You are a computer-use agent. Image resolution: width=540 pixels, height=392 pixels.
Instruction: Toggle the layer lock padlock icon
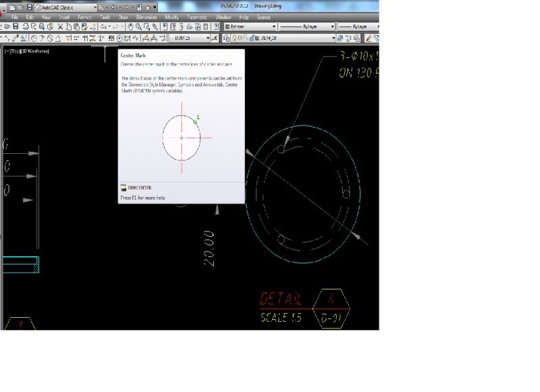(x=252, y=38)
